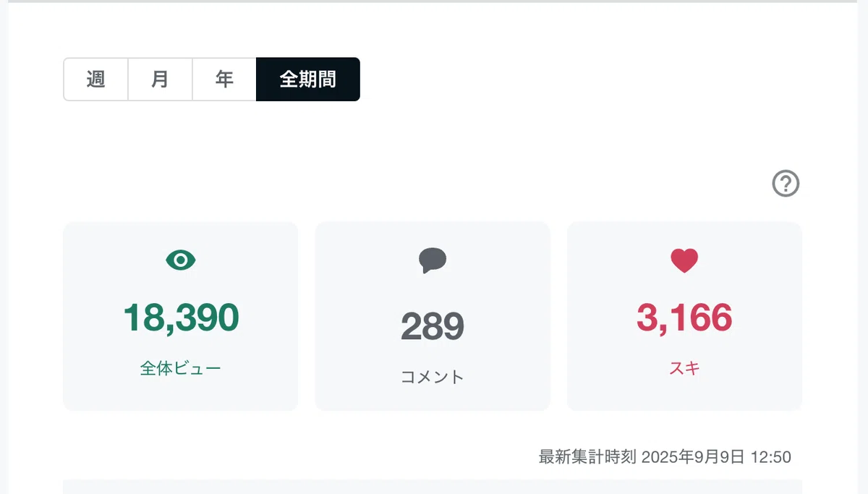Click the green eye views icon
Screen dimensions: 868x494
[181, 260]
